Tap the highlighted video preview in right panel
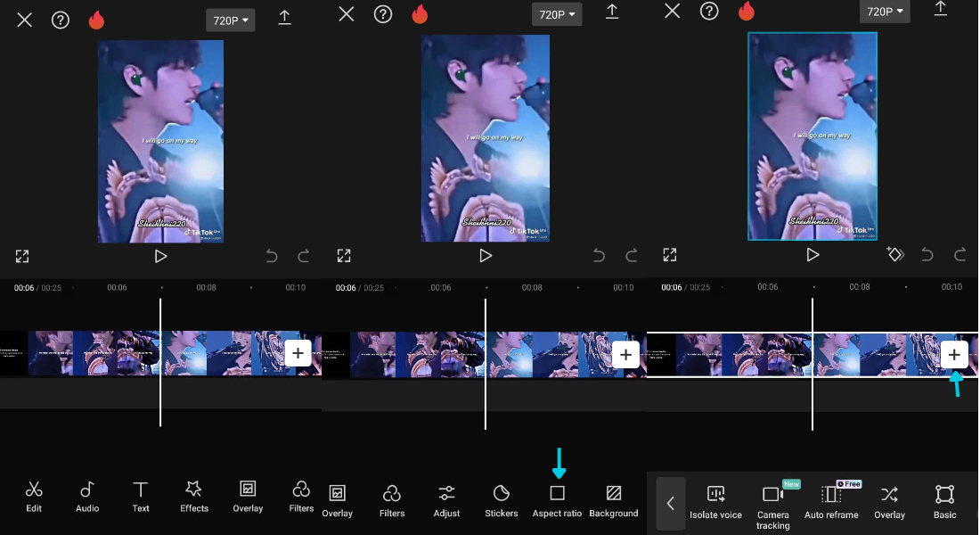Screen dimensions: 980x535 [813, 136]
